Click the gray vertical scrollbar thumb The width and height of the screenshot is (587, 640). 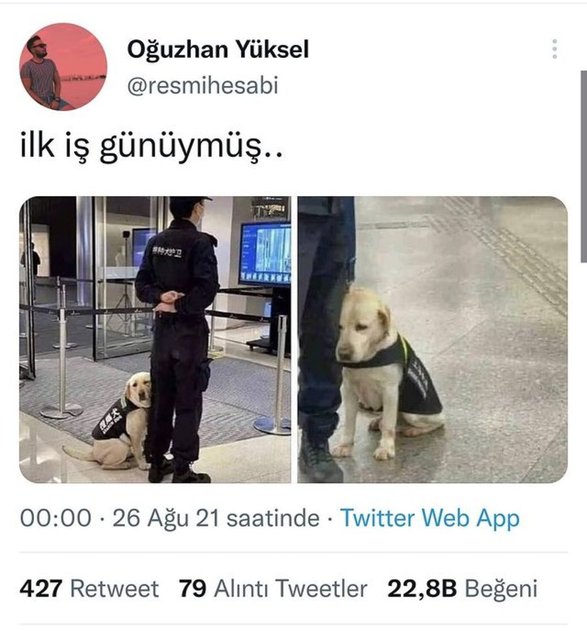584,167
